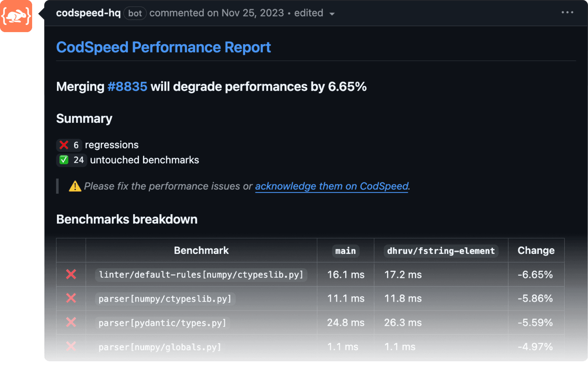Viewport: 588px width, 380px height.
Task: Open the comment options kebab menu
Action: [567, 12]
